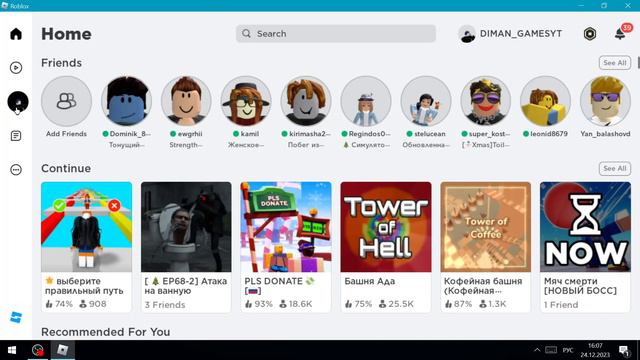The image size is (640, 360).
Task: Open friend super_kost avatar
Action: [485, 101]
